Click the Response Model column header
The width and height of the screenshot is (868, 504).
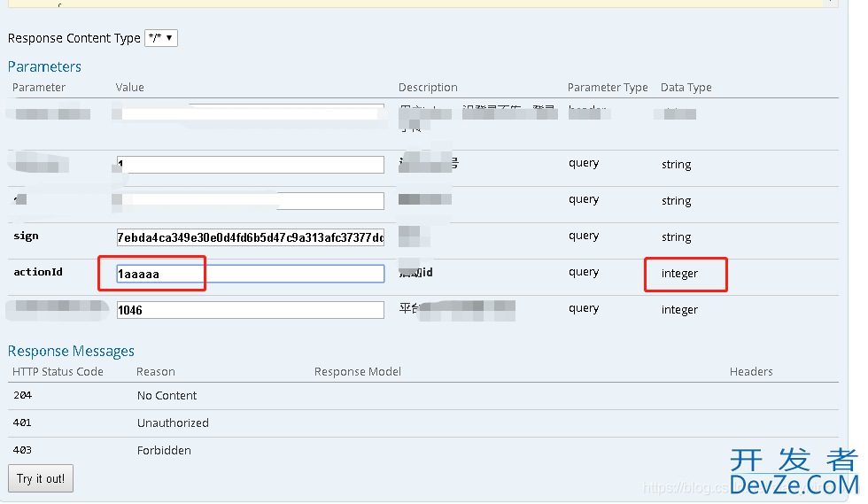(x=358, y=372)
